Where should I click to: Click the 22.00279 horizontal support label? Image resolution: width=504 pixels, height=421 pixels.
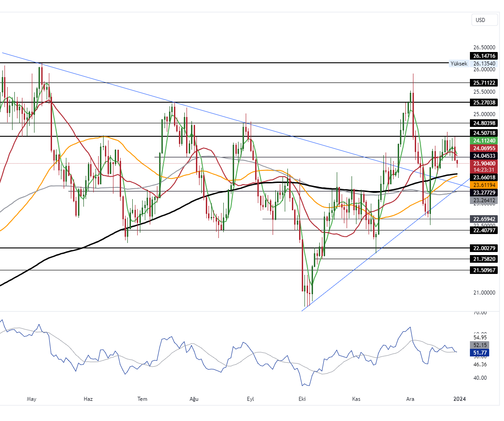[484, 248]
